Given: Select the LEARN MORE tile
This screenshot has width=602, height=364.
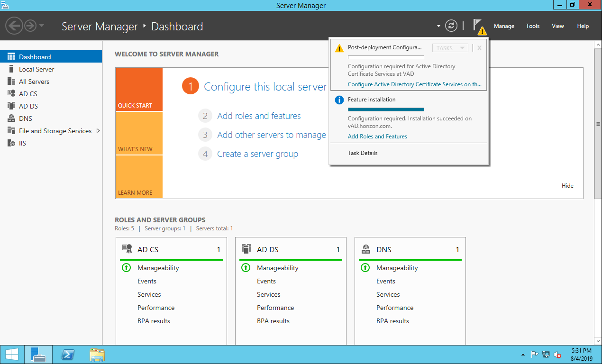Looking at the screenshot, I should tap(139, 177).
